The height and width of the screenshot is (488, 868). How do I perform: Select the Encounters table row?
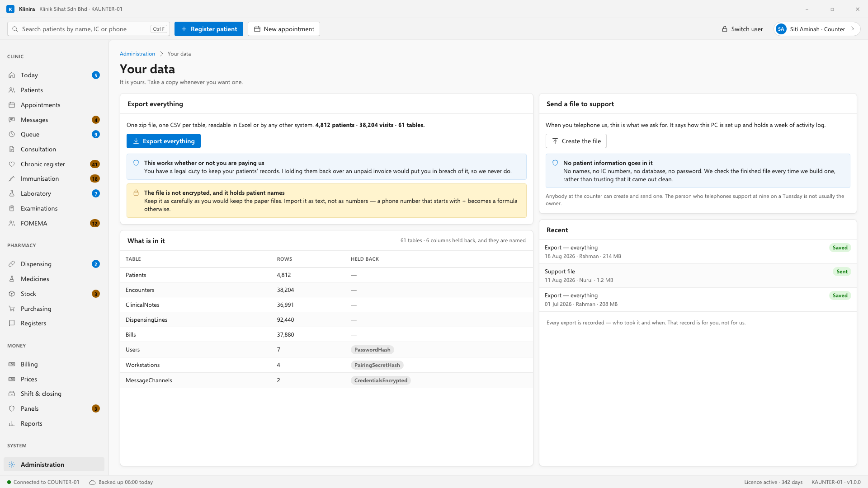tap(326, 290)
